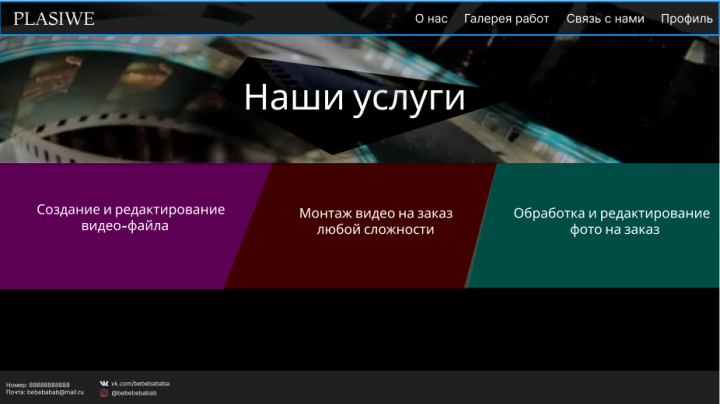
Task: Open Связь с нами section
Action: point(605,19)
